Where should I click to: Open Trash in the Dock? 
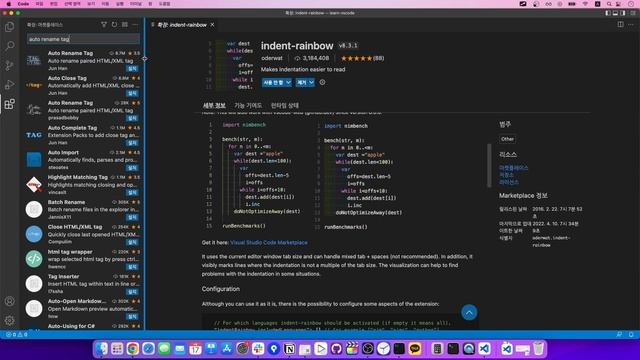[538, 349]
